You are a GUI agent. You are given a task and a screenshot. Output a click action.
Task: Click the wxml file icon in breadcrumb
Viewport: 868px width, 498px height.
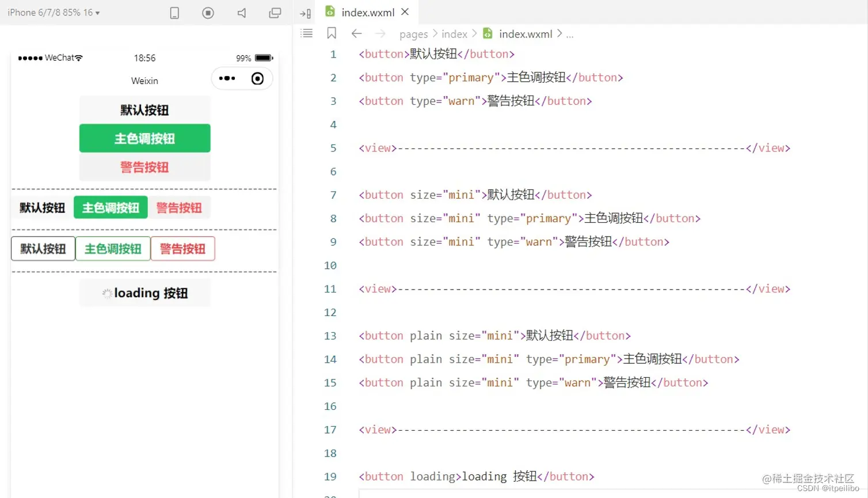point(488,33)
